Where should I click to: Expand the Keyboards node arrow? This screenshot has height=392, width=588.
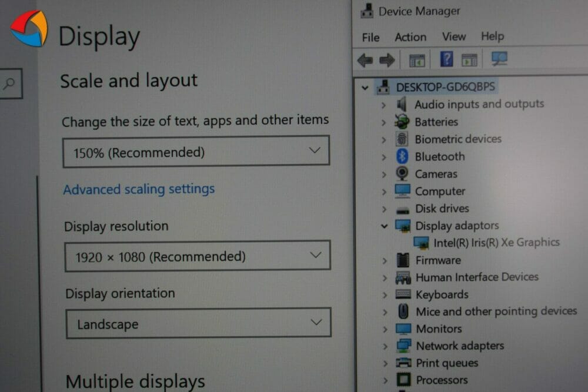point(385,295)
